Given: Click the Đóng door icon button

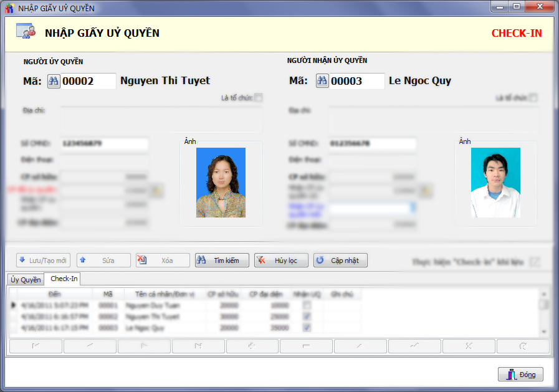Looking at the screenshot, I should point(520,375).
